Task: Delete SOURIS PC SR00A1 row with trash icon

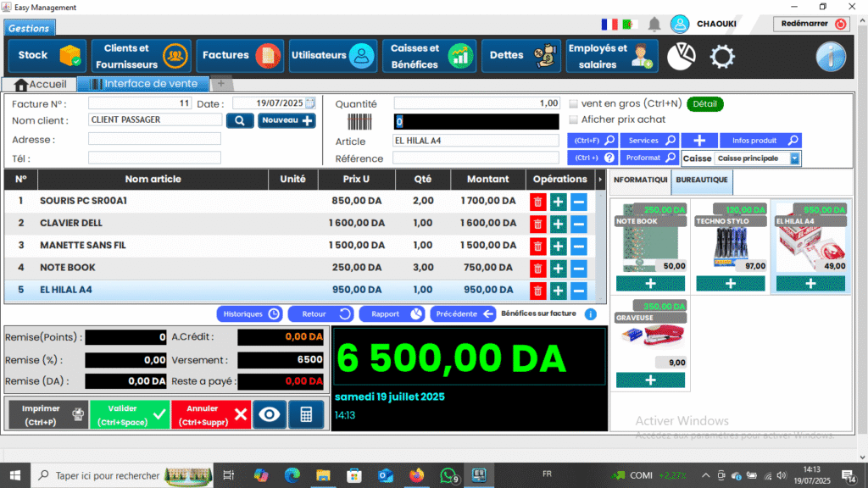Action: coord(537,202)
